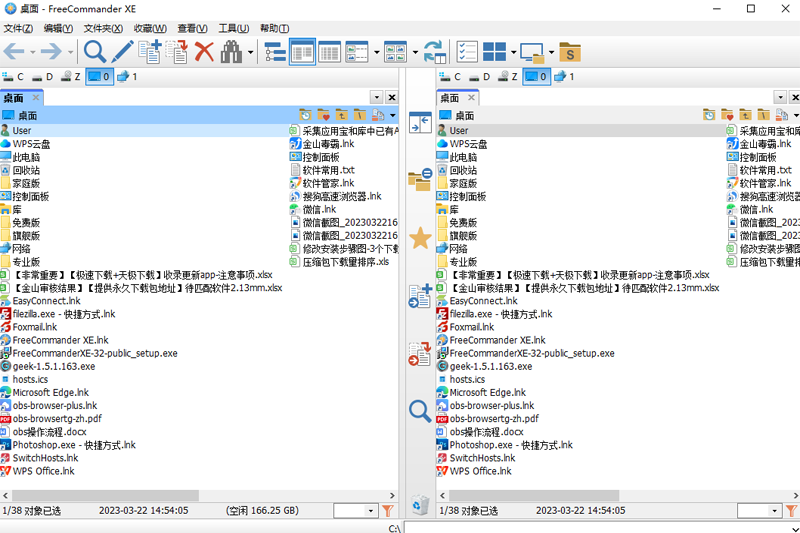Click the recycle bin icon in the middle bar
This screenshot has height=533, width=800.
pyautogui.click(x=420, y=504)
